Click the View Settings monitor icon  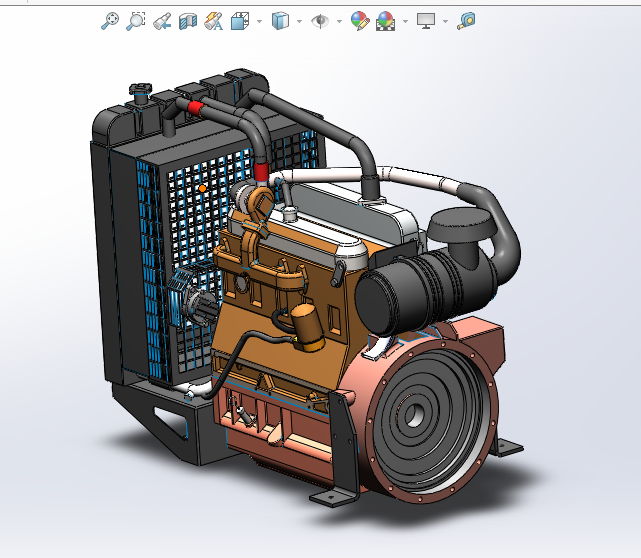(426, 20)
